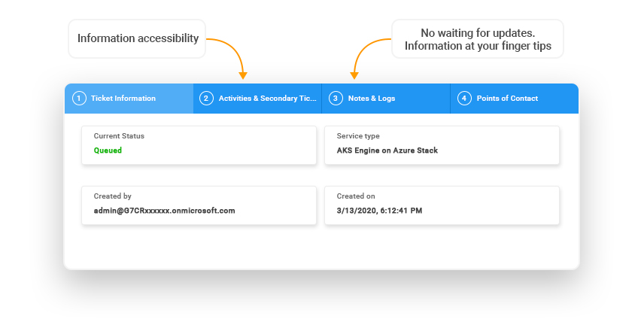Screen dimensions: 644x325
Task: Switch to the Ticket Information tab
Action: [x=123, y=99]
